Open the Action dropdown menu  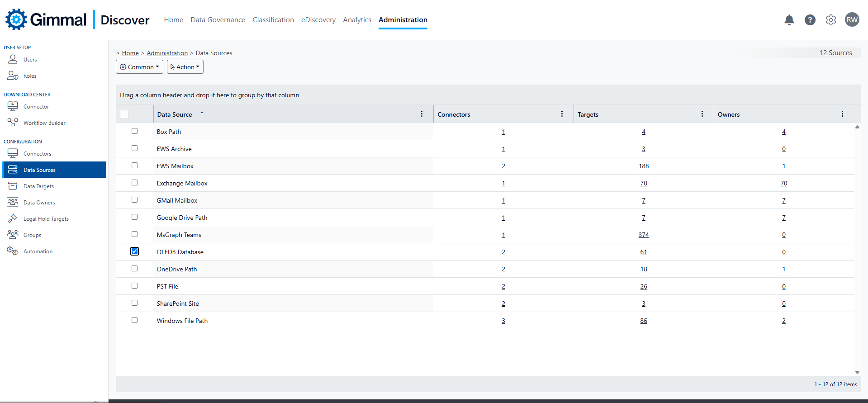(x=185, y=67)
